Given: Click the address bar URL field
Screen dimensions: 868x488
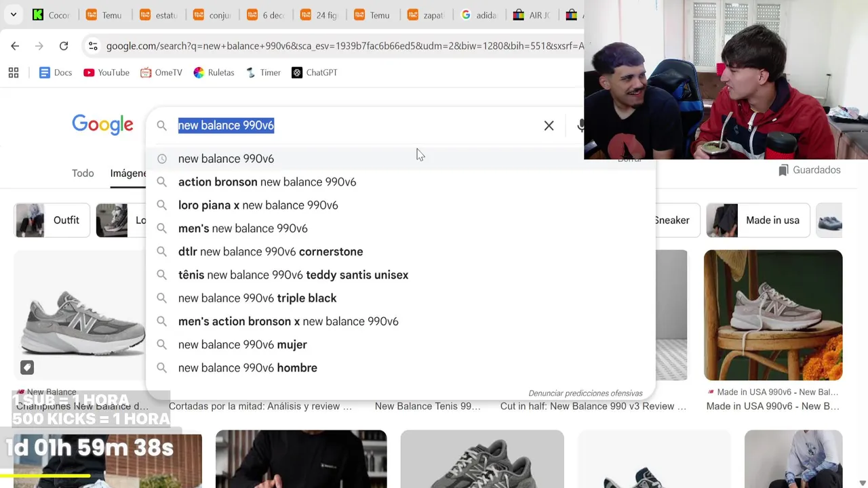Looking at the screenshot, I should pos(344,46).
